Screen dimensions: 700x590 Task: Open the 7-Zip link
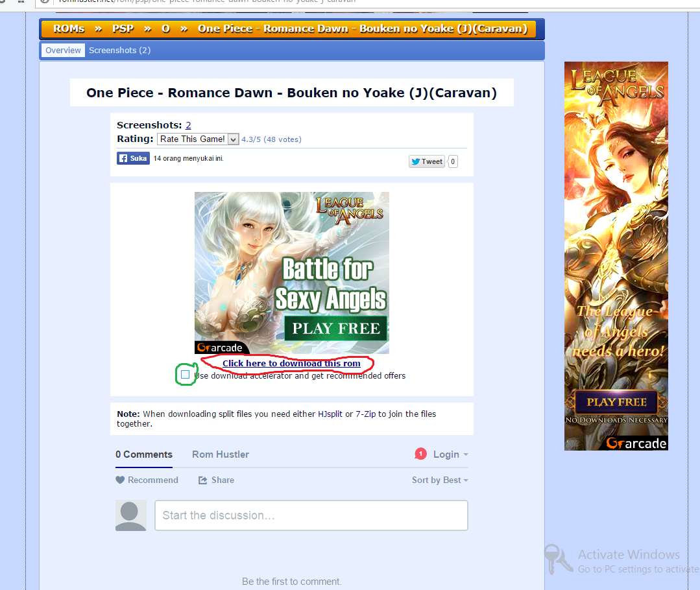pyautogui.click(x=366, y=414)
